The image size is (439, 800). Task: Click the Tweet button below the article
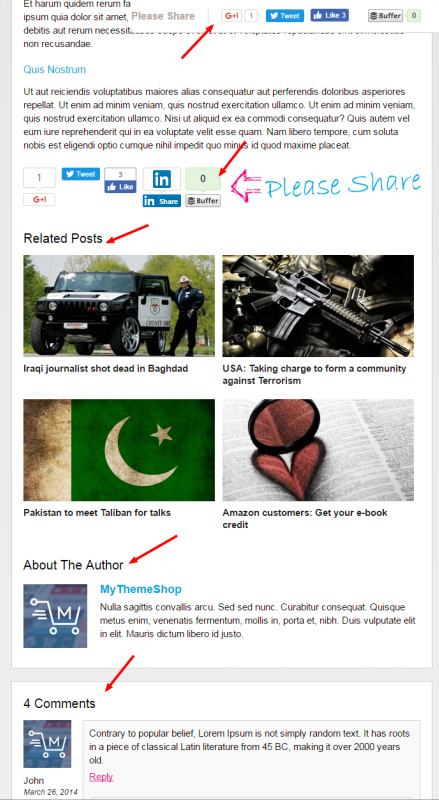[81, 174]
